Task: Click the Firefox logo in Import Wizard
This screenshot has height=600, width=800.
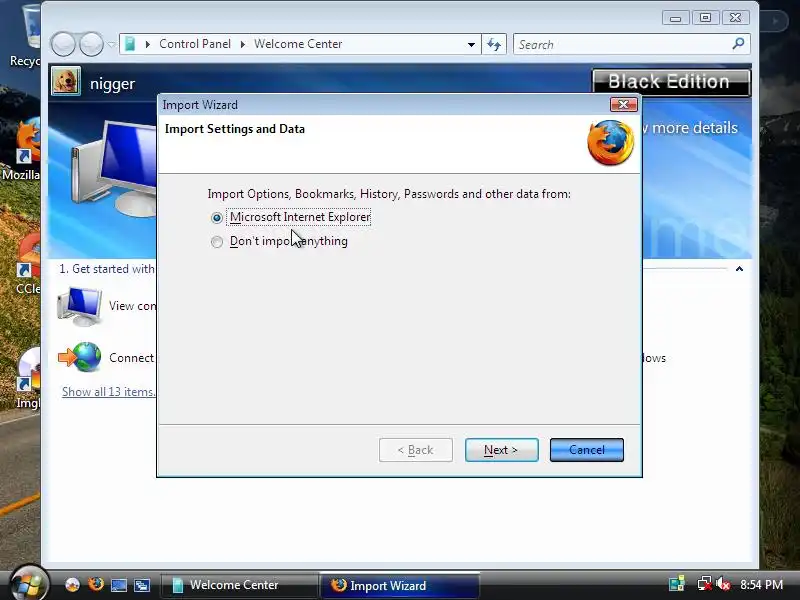Action: (610, 143)
